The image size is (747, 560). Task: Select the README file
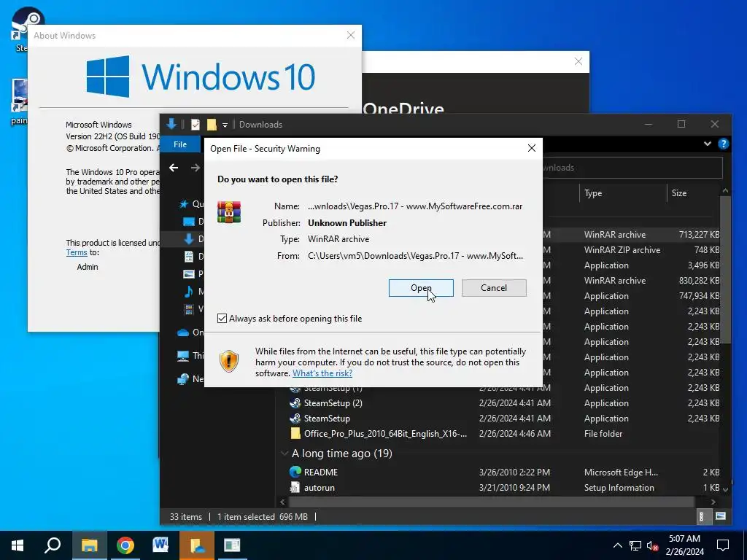pyautogui.click(x=321, y=472)
